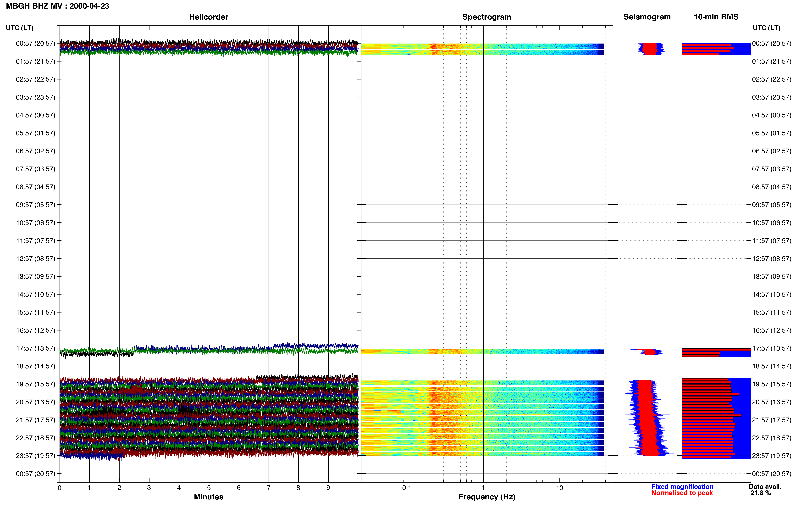Click left time label 23:57 (19:57)
Viewport: 812px width, 508px height.
click(x=36, y=456)
